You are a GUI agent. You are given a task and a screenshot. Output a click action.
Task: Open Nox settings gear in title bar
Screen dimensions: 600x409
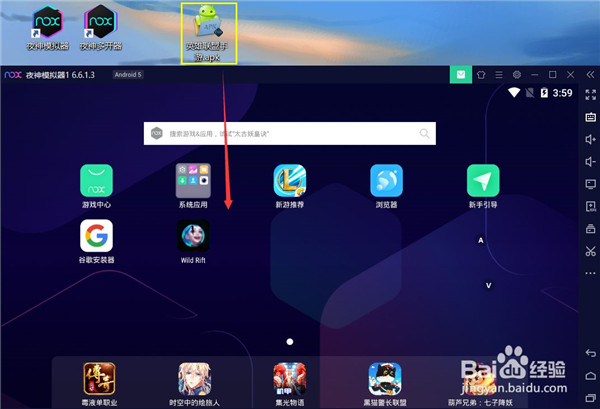point(516,75)
